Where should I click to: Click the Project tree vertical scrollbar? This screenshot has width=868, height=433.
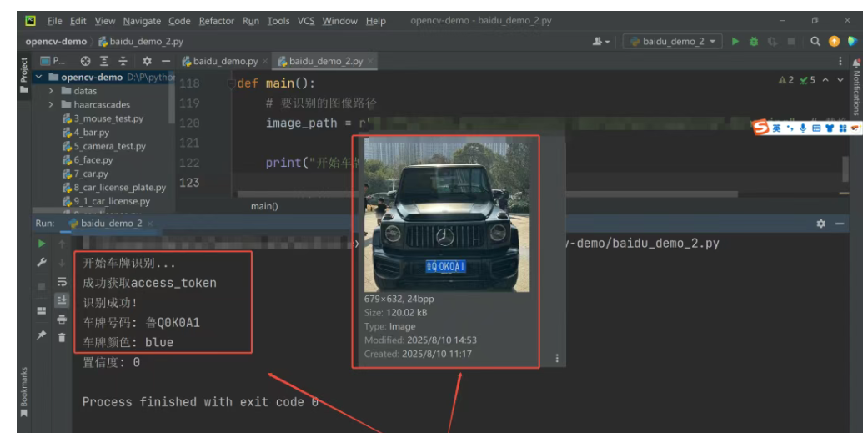[x=171, y=99]
